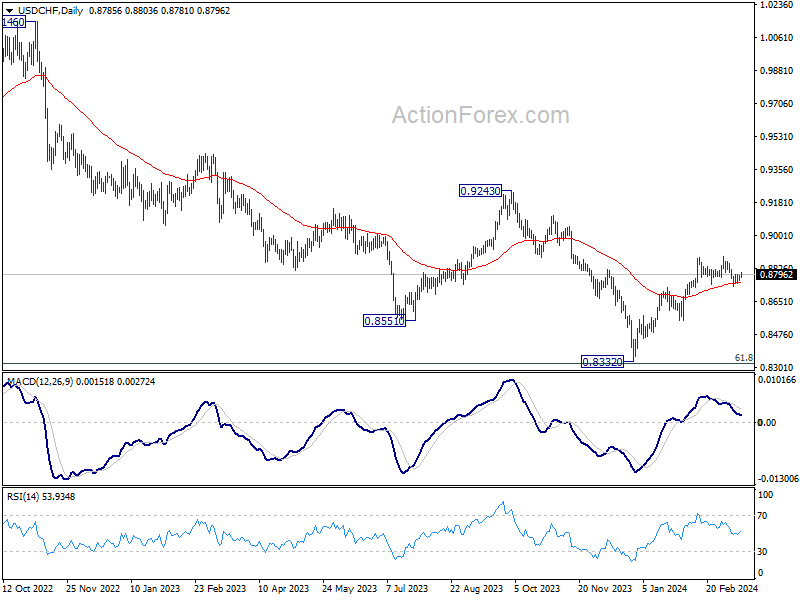Click the 1.00610 price axis level

point(777,38)
